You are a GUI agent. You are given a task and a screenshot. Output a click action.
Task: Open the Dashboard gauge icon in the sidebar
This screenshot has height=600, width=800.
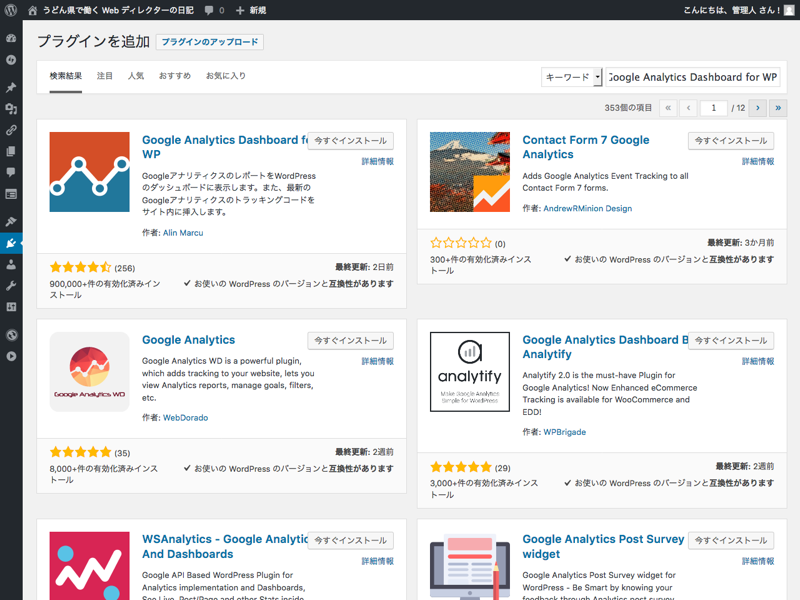11,38
